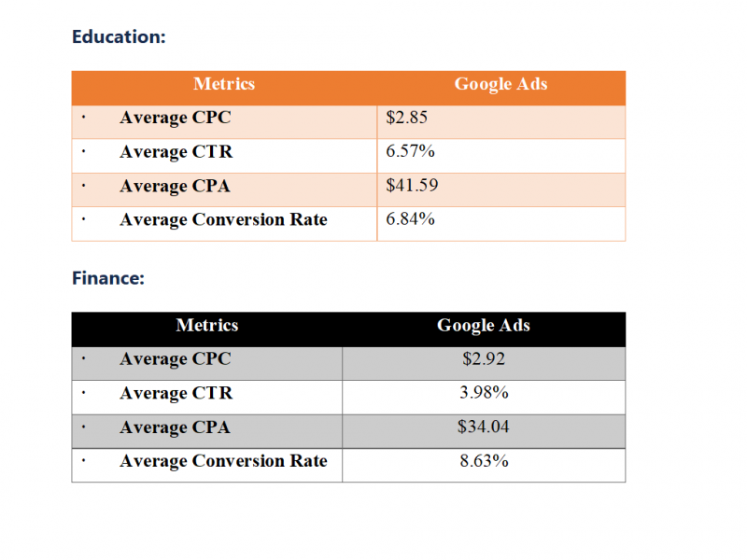The image size is (747, 560).
Task: Click Finance Average Conversion Rate label
Action: (223, 461)
